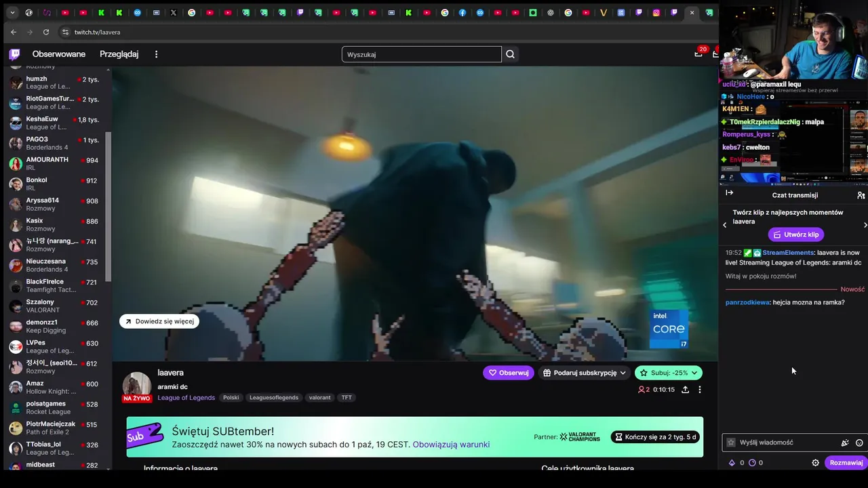This screenshot has width=868, height=488.
Task: Click the star icon in message field
Action: [x=731, y=443]
